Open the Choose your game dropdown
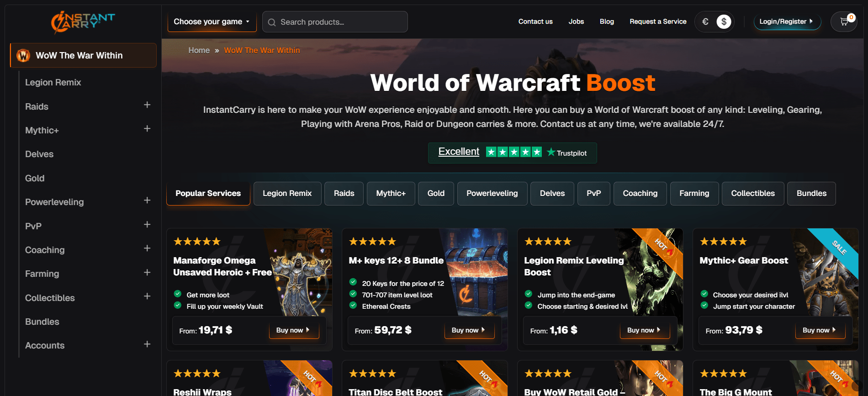The width and height of the screenshot is (868, 396). pos(212,21)
